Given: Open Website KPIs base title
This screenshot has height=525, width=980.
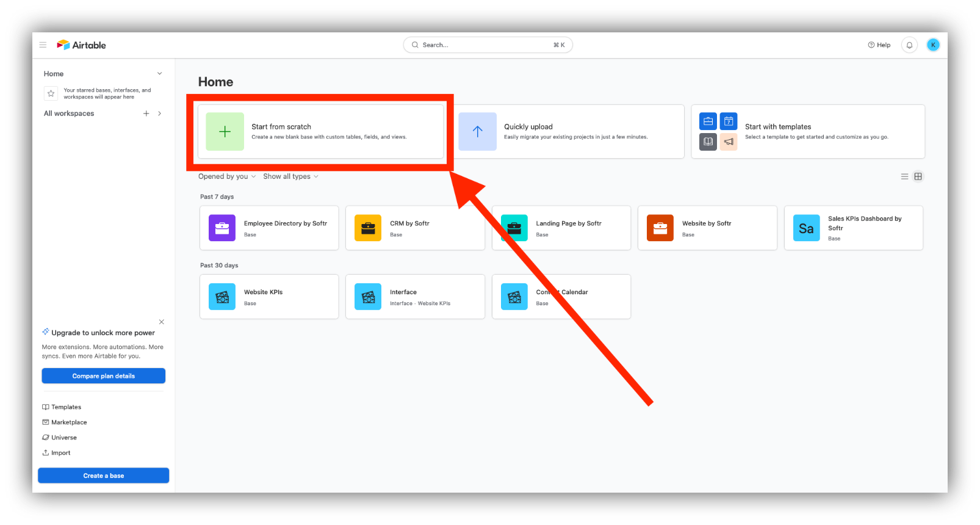Looking at the screenshot, I should coord(263,292).
